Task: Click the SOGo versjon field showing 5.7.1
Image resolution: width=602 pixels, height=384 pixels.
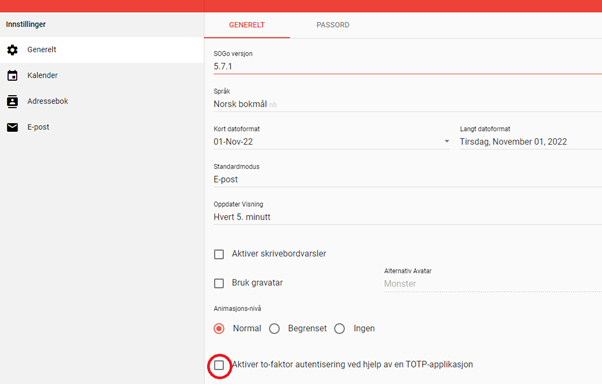Action: coord(408,66)
